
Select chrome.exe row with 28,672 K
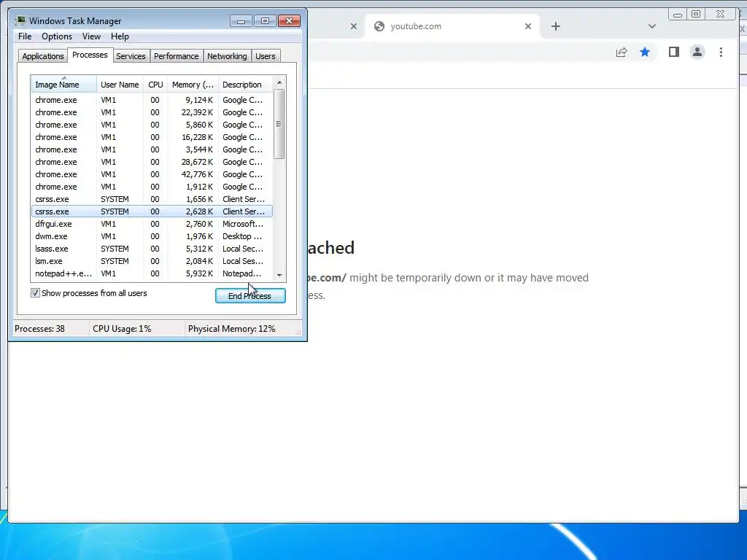coord(152,162)
